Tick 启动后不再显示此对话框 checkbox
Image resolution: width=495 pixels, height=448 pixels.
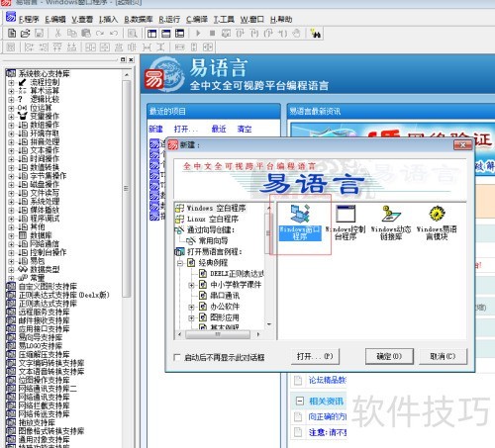[177, 357]
